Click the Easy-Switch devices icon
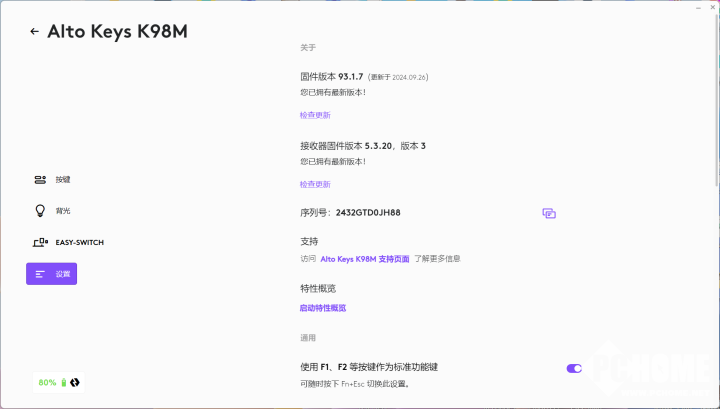 click(x=40, y=242)
